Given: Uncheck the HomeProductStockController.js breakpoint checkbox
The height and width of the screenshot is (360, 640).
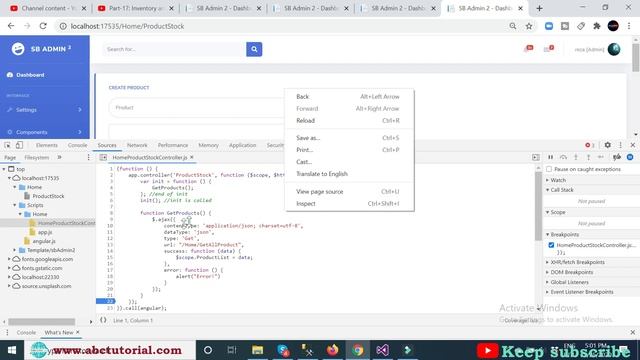Looking at the screenshot, I should 551,245.
